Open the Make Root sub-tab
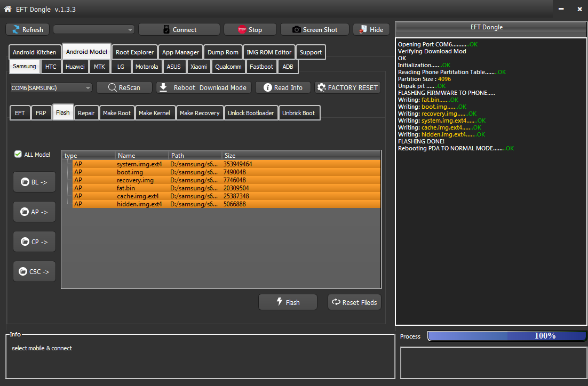The image size is (588, 386). [x=117, y=113]
